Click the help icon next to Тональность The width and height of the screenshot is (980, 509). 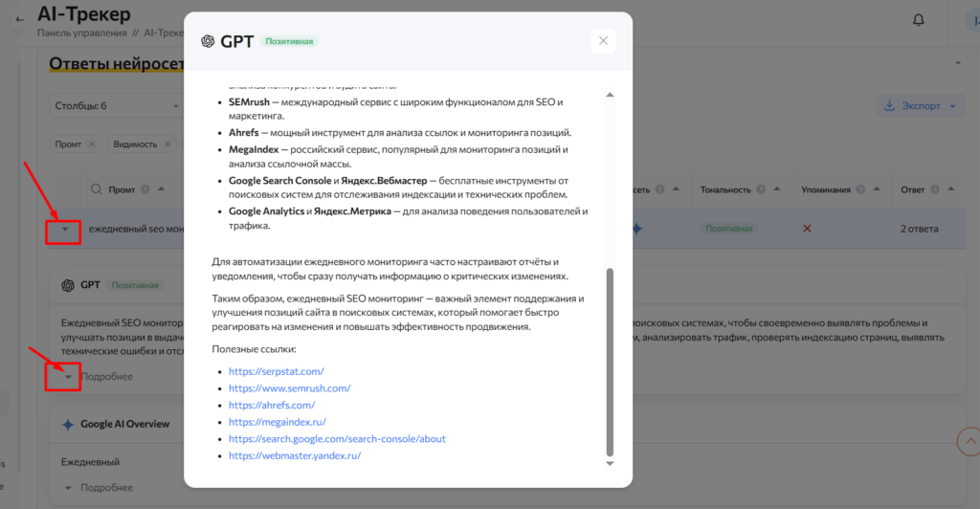(760, 189)
